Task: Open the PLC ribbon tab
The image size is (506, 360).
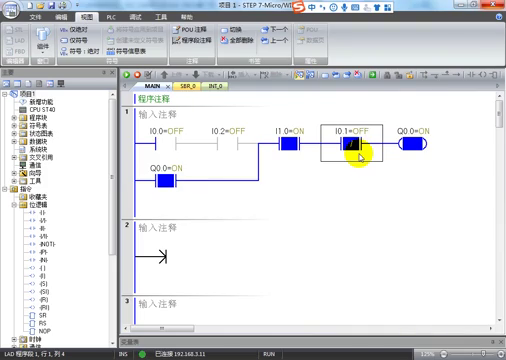Action: (x=111, y=17)
